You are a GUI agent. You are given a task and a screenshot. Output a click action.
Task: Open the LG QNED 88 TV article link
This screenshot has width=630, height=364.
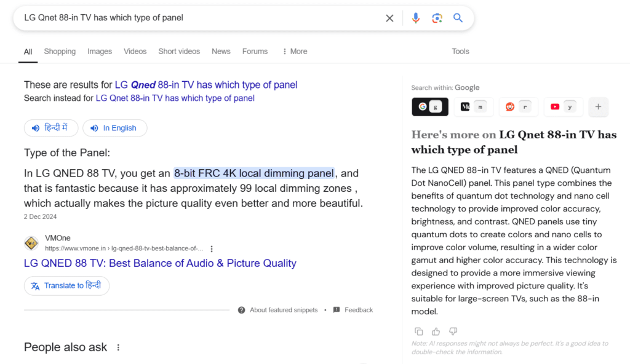click(x=159, y=263)
